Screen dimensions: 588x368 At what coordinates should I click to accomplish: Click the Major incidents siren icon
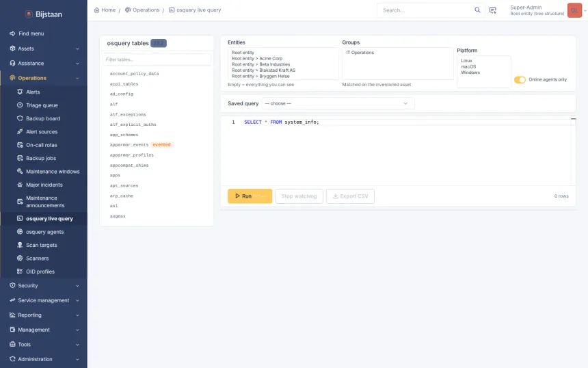pyautogui.click(x=20, y=185)
